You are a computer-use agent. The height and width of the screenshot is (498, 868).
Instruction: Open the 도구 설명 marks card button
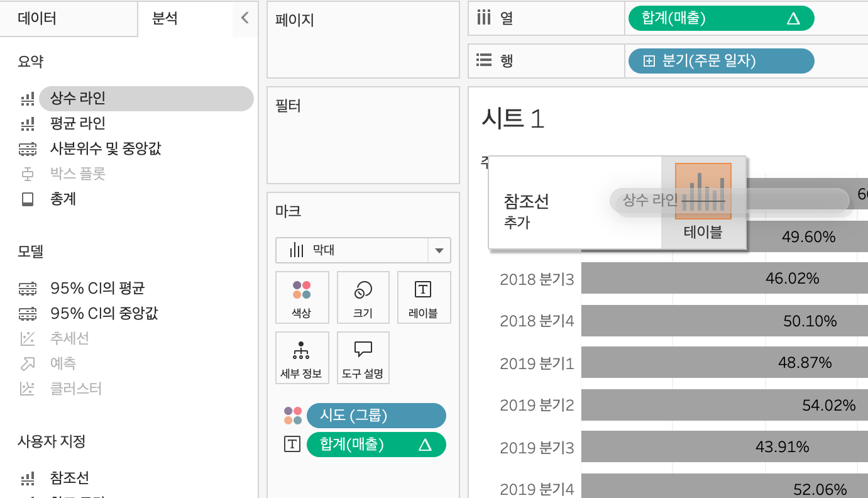tap(363, 358)
